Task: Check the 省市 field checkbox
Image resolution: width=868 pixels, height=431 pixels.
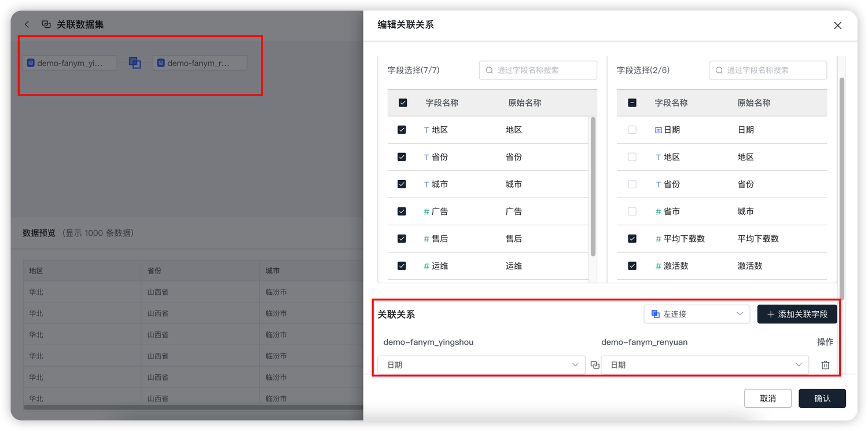Action: click(632, 211)
